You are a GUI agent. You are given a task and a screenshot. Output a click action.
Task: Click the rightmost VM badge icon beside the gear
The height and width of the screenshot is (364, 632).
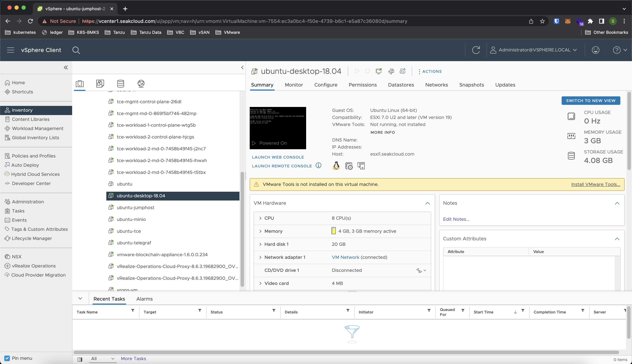[361, 166]
